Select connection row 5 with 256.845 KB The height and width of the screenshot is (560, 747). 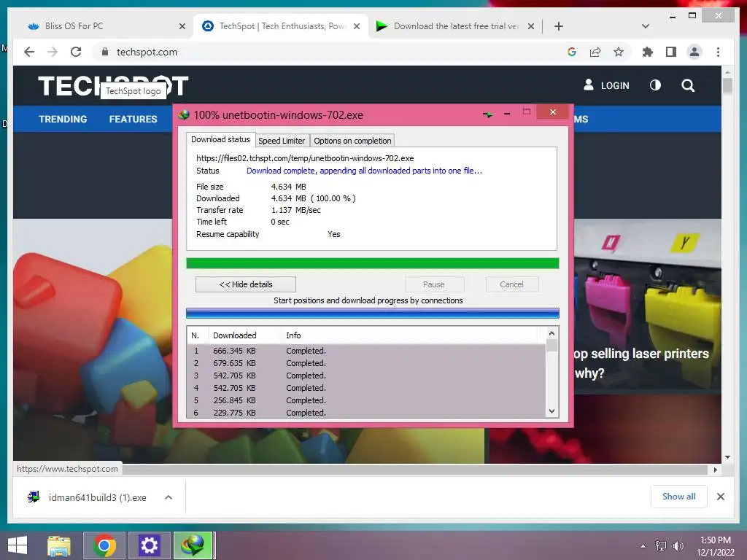(366, 400)
